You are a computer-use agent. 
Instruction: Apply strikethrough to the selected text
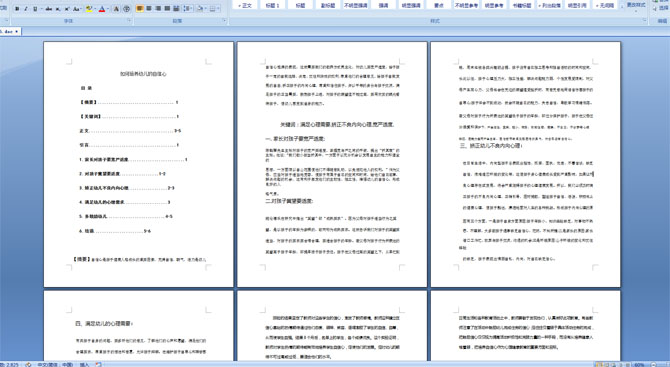[49, 9]
